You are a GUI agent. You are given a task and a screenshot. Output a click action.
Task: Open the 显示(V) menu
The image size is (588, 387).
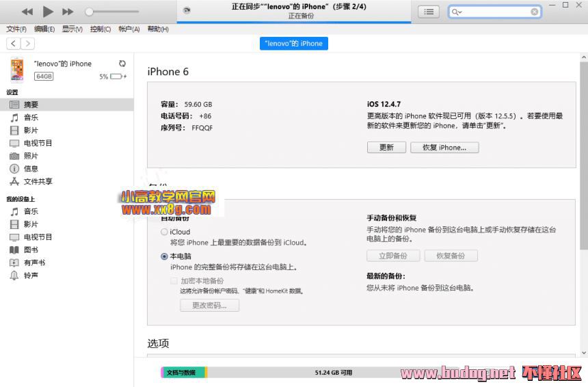click(x=72, y=29)
